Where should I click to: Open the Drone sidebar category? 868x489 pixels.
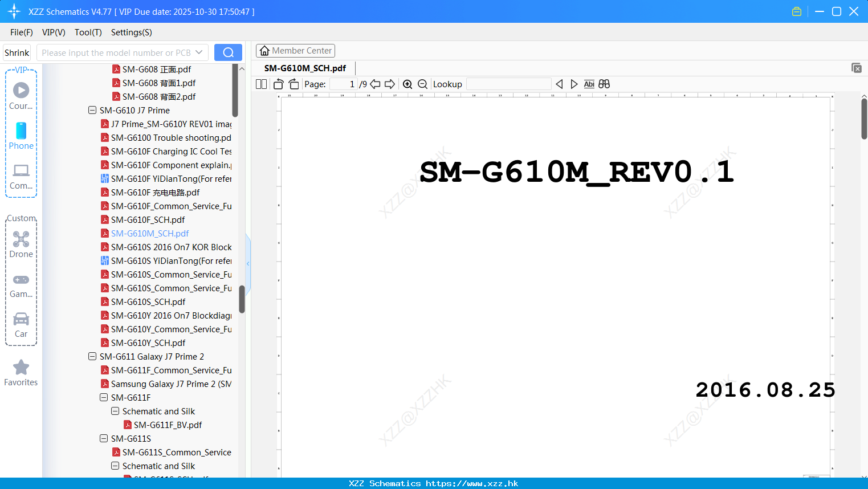click(x=21, y=244)
